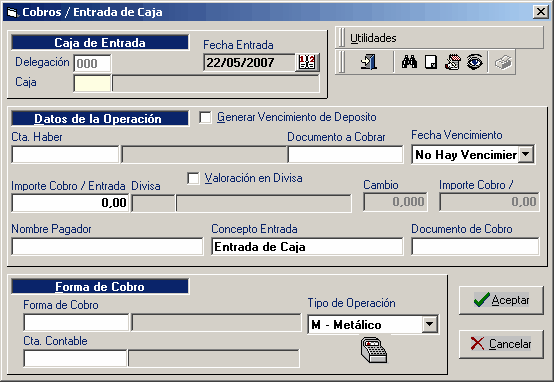The width and height of the screenshot is (554, 382).
Task: Click the Caja code field
Action: coord(92,83)
